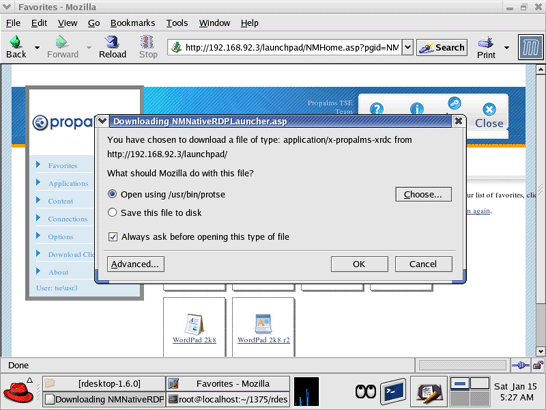Click the workspace switcher first desktop
Image resolution: width=546 pixels, height=410 pixels.
(x=460, y=384)
